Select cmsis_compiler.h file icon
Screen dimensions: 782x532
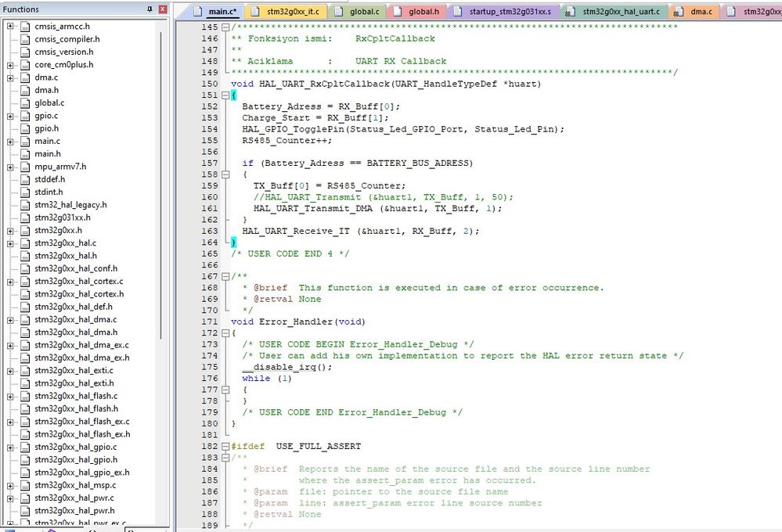[25, 39]
